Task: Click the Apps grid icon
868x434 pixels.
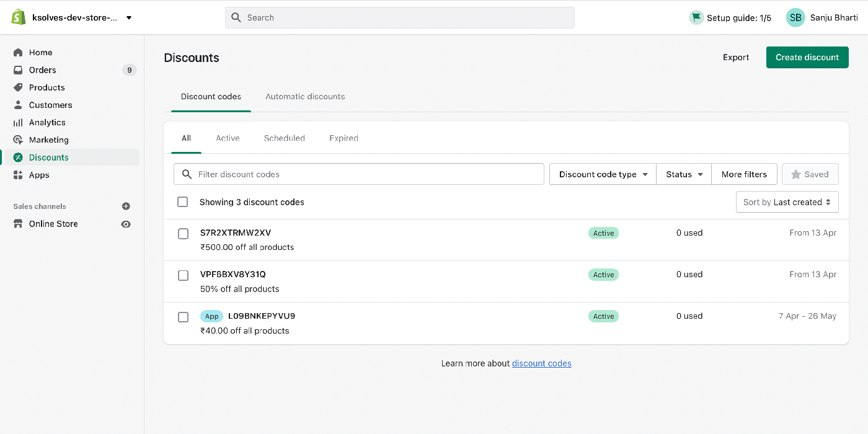Action: (18, 175)
